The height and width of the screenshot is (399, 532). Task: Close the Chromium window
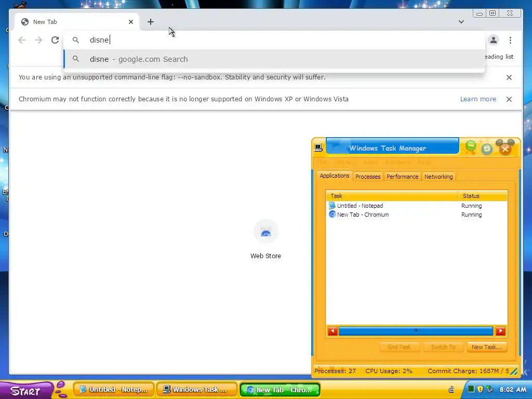(510, 13)
